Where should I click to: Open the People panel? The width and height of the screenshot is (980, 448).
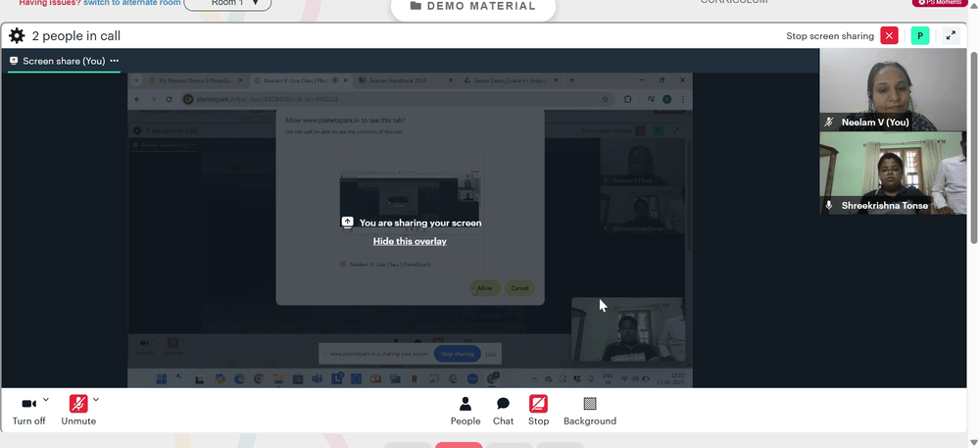(x=465, y=412)
